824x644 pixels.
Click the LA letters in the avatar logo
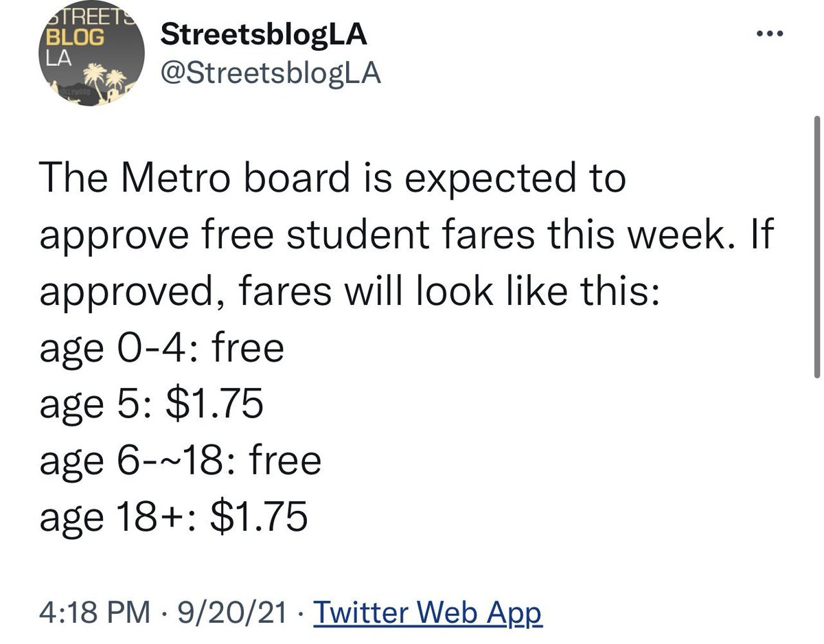(x=58, y=58)
